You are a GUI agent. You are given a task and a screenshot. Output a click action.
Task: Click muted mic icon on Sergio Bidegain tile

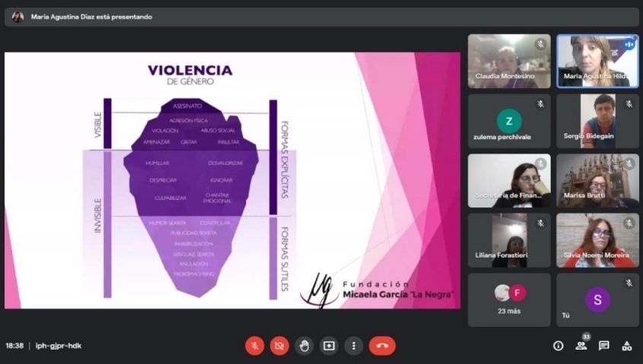[629, 104]
